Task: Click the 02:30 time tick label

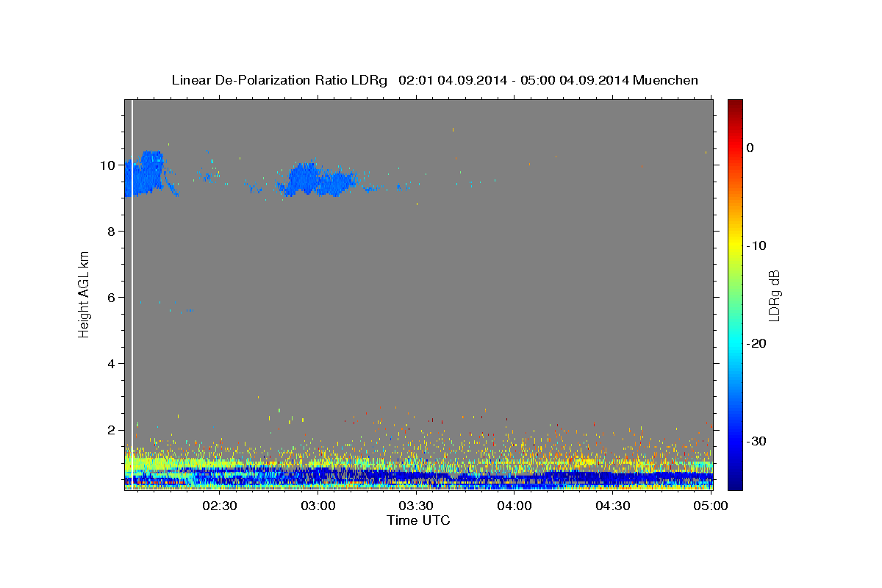Action: (x=220, y=506)
